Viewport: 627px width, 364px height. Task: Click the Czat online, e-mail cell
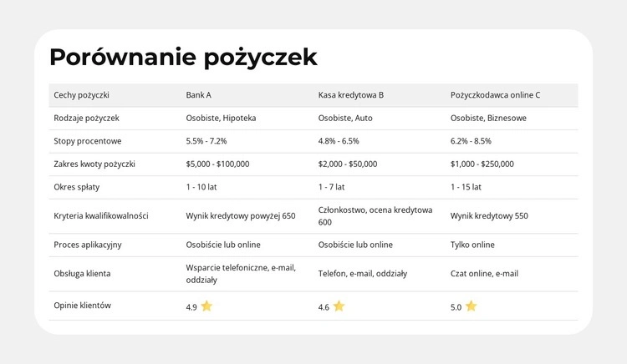(x=484, y=273)
